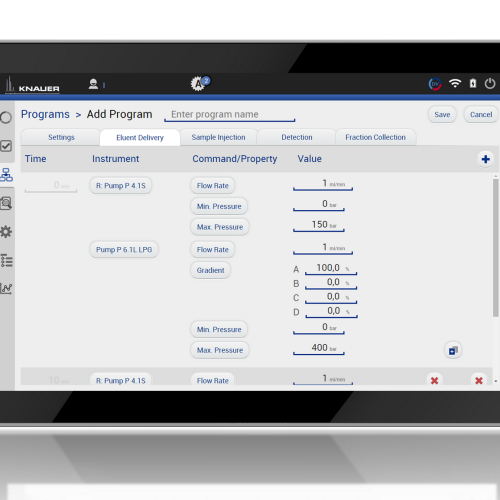Open the user profile icon
This screenshot has height=500, width=500.
tap(93, 84)
